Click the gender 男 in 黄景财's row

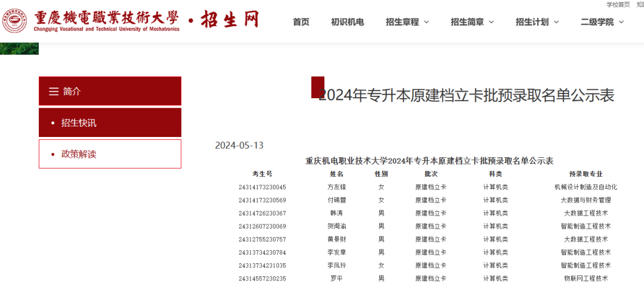pos(381,239)
